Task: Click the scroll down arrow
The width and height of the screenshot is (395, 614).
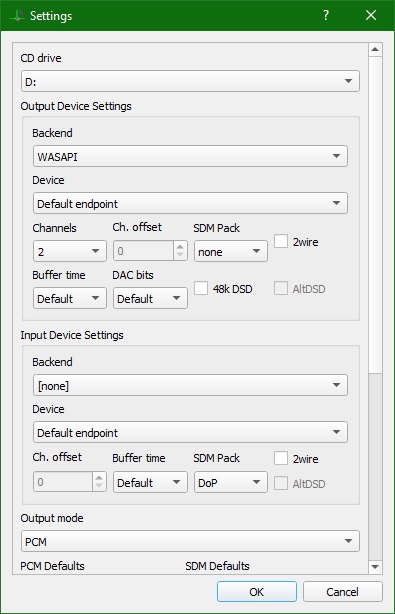Action: [x=375, y=567]
